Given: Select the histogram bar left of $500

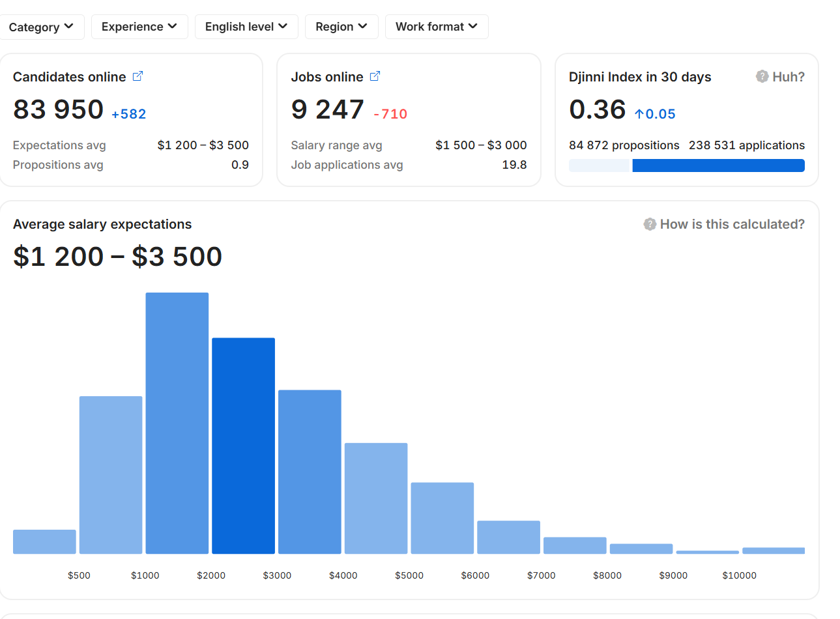Looking at the screenshot, I should tap(44, 541).
